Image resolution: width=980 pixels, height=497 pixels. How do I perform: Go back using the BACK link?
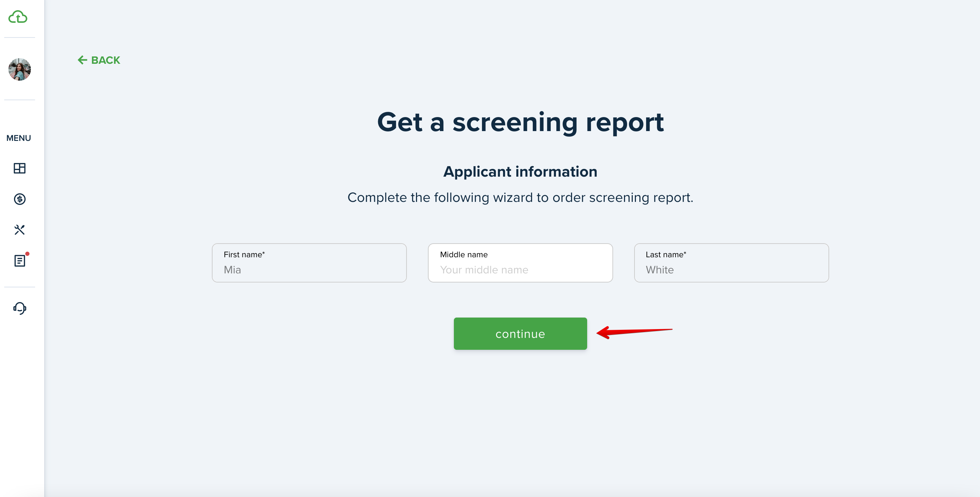pyautogui.click(x=99, y=60)
